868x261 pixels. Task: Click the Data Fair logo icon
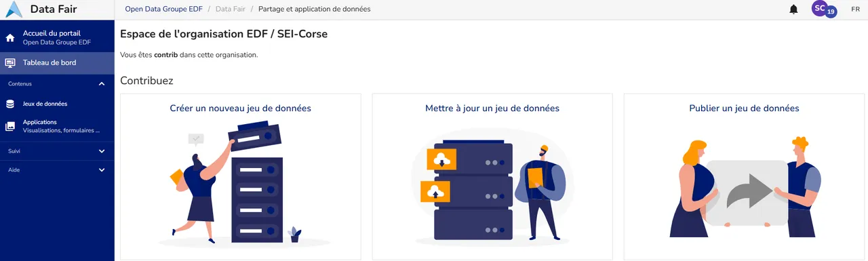click(x=13, y=9)
